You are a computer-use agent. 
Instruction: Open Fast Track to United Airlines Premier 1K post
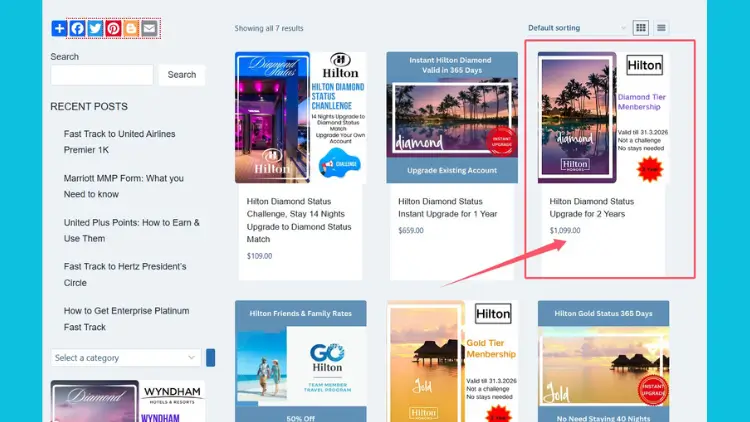120,142
